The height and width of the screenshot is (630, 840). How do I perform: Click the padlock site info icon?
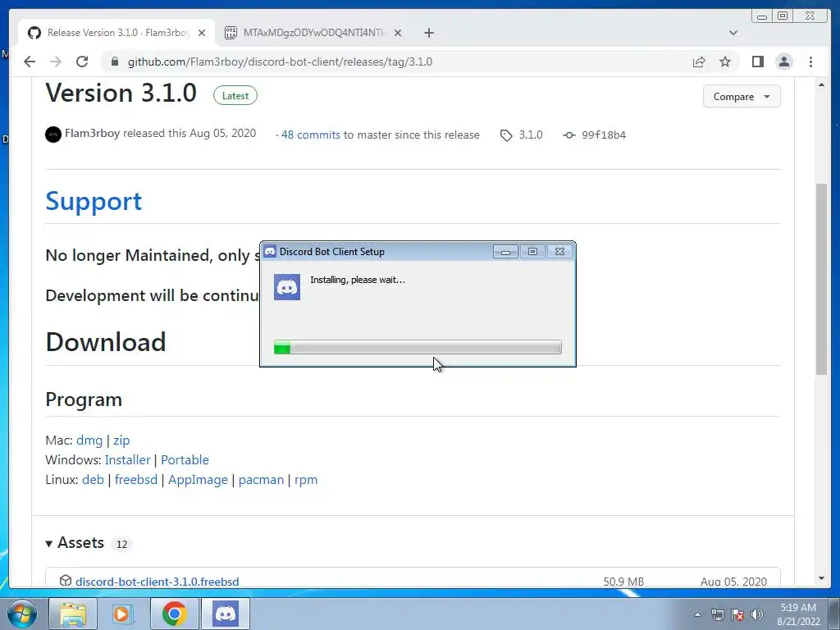114,62
